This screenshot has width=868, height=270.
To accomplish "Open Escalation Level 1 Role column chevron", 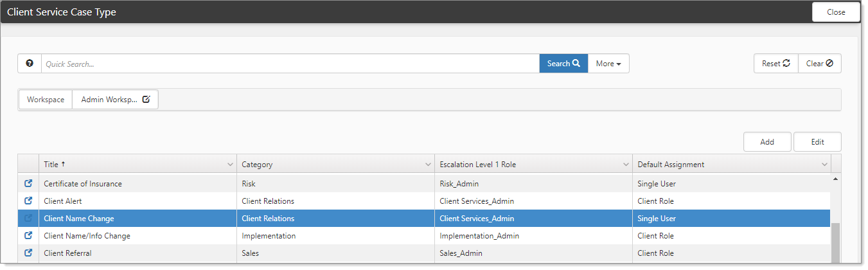I will coord(626,165).
